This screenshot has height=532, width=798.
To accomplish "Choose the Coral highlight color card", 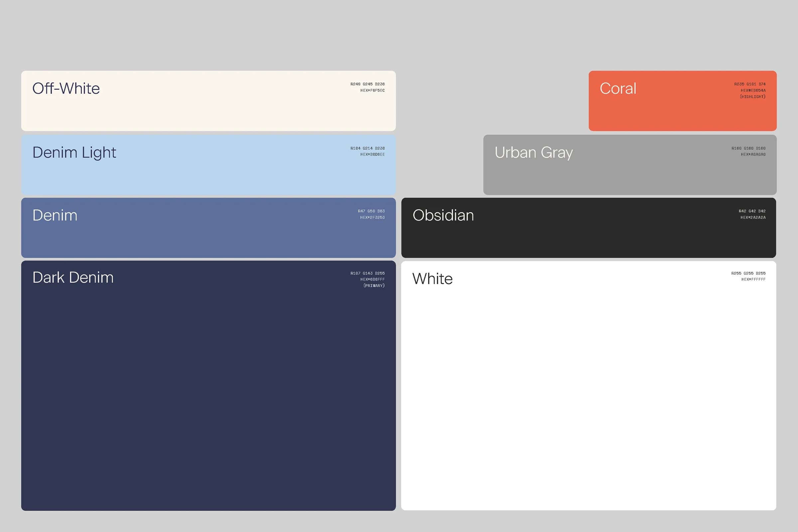I will (x=683, y=101).
